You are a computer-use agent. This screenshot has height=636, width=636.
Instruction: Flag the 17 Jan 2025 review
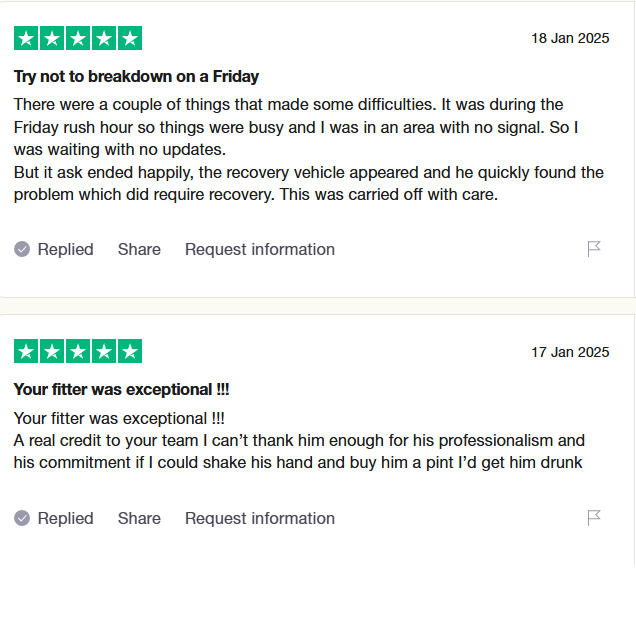click(594, 518)
